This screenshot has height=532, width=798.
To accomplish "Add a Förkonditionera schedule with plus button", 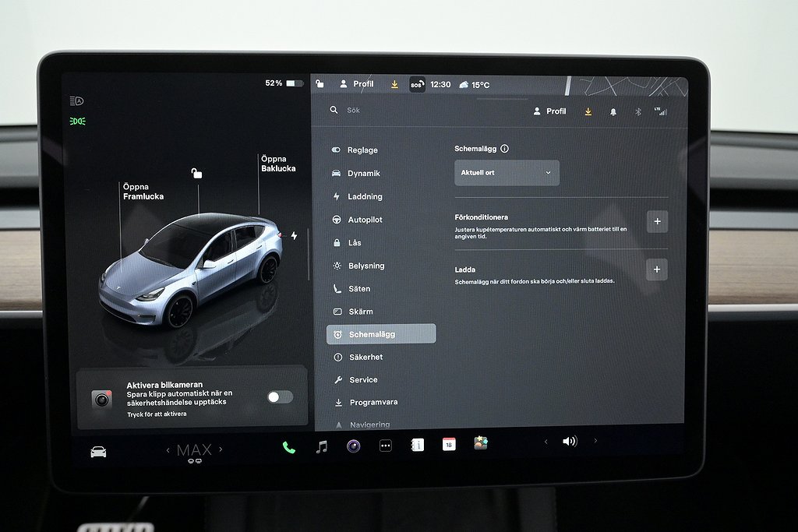I will click(x=658, y=222).
